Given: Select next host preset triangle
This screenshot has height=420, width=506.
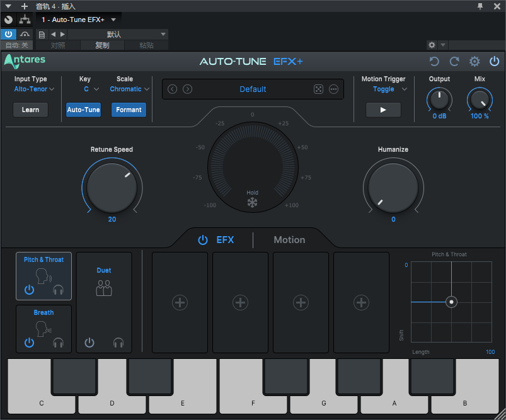Looking at the screenshot, I should pyautogui.click(x=62, y=34).
